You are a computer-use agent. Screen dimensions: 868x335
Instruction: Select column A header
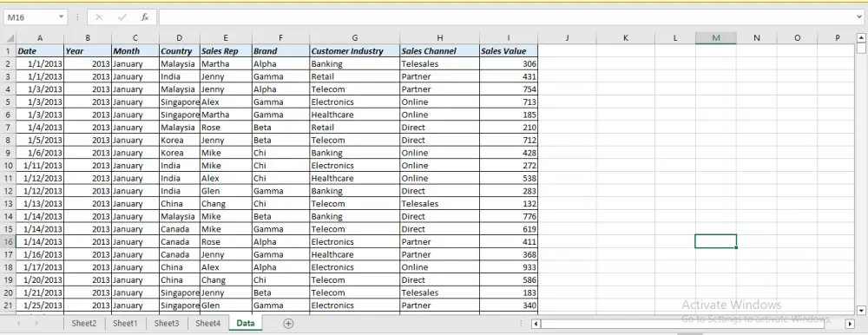tap(40, 37)
